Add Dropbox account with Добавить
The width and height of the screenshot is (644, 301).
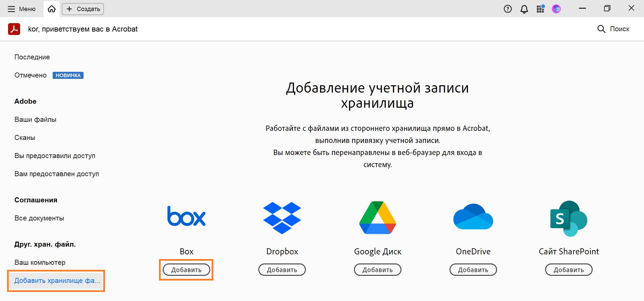(282, 270)
